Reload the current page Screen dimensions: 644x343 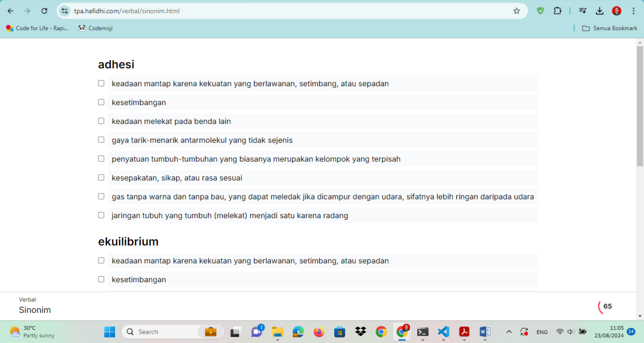coord(44,11)
